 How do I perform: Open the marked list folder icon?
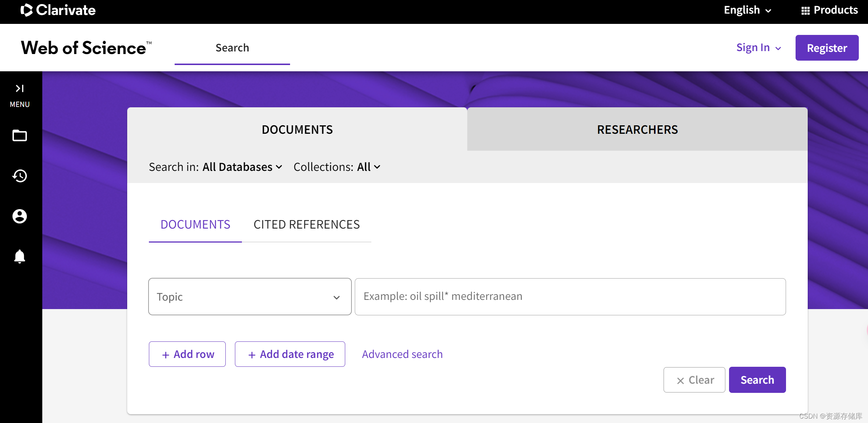[x=19, y=136]
